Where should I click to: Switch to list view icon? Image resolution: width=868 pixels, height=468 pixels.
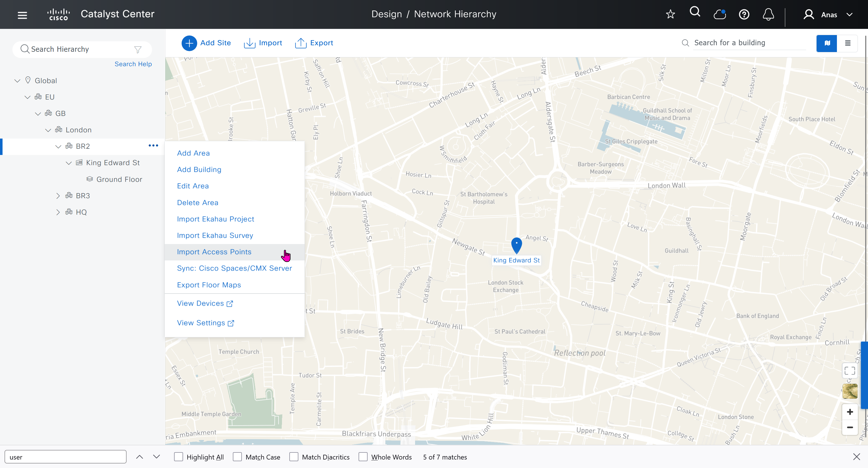847,43
